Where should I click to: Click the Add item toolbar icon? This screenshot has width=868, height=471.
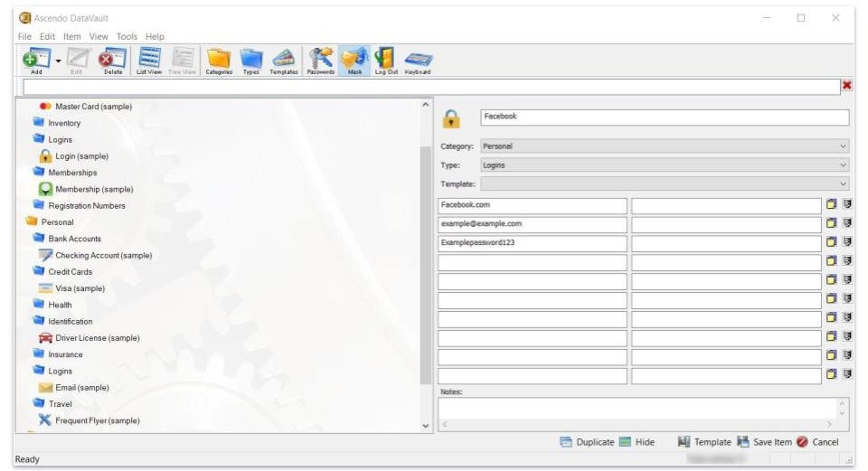36,61
